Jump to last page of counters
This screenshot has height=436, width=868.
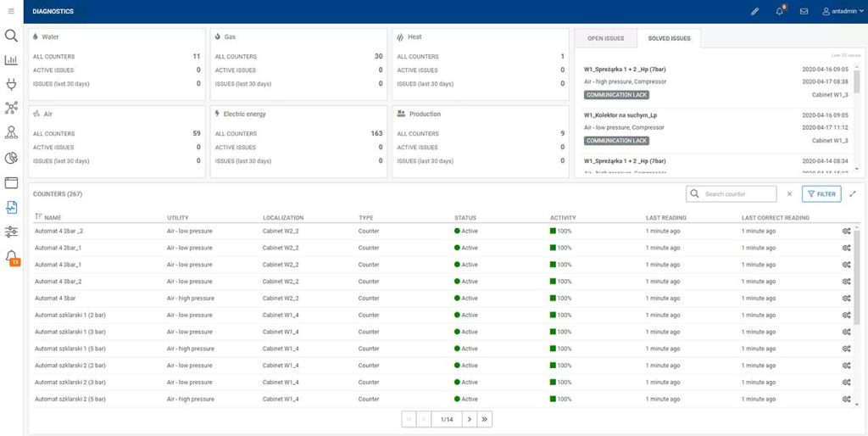click(484, 419)
